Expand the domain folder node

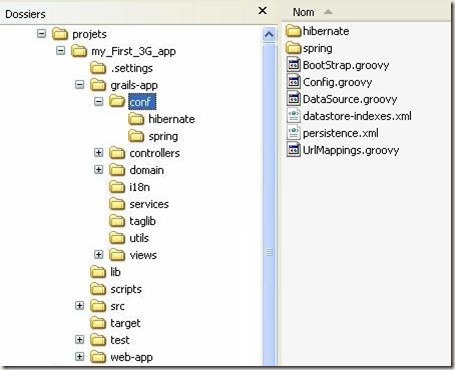pos(99,170)
